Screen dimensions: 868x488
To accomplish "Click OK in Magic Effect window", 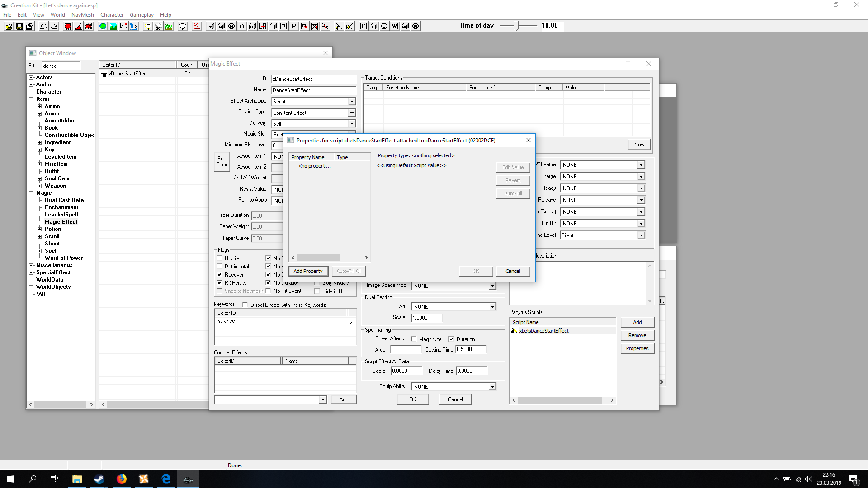I will pos(413,399).
